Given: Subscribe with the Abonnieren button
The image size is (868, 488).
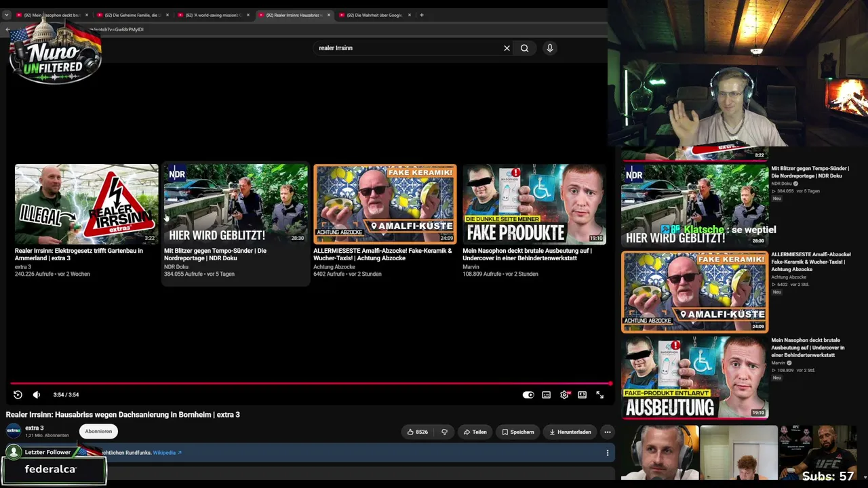Looking at the screenshot, I should pyautogui.click(x=98, y=431).
